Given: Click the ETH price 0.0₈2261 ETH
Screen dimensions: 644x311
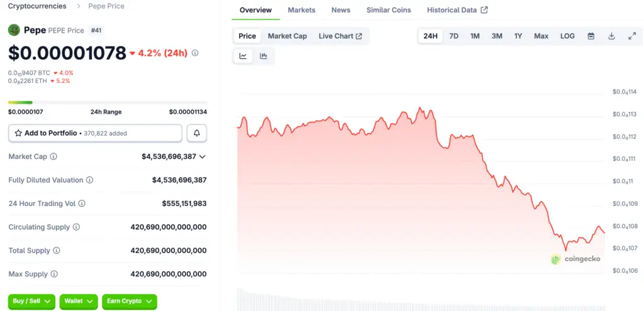Looking at the screenshot, I should tap(28, 81).
